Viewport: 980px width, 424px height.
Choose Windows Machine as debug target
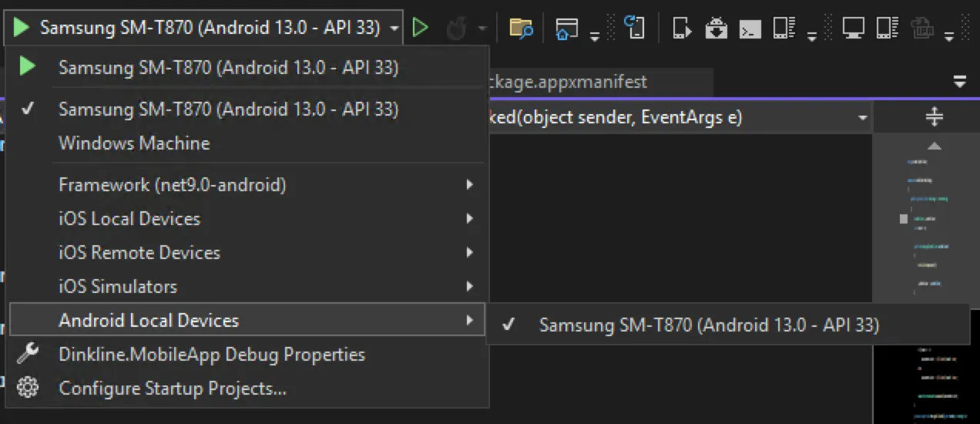point(247,143)
